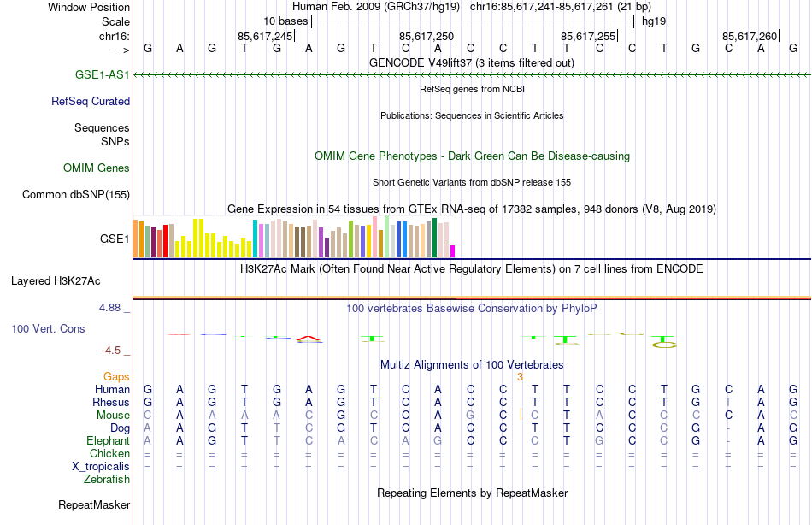Viewport: 812px width, 525px height.
Task: Open the Layered H3K27Ac track label
Action: click(56, 281)
